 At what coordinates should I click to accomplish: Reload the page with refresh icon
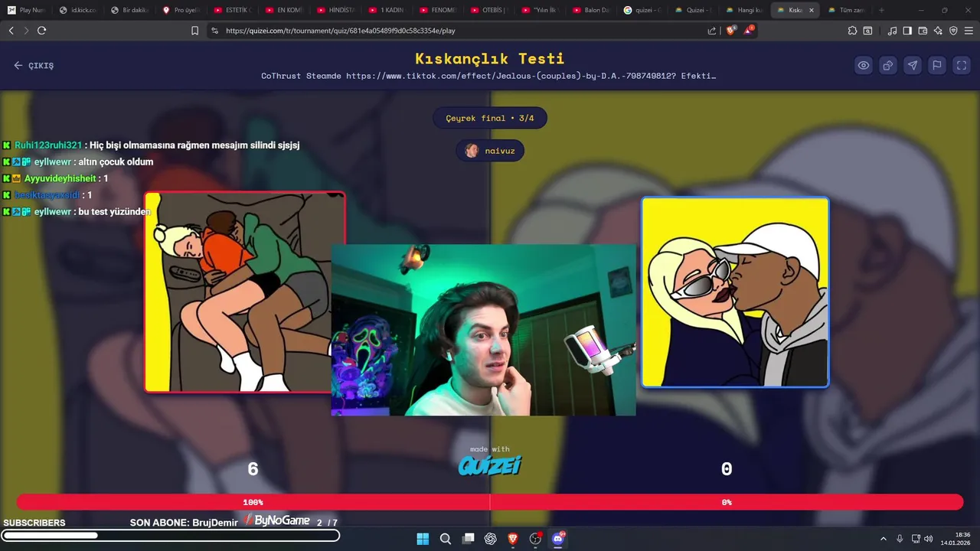[x=41, y=31]
